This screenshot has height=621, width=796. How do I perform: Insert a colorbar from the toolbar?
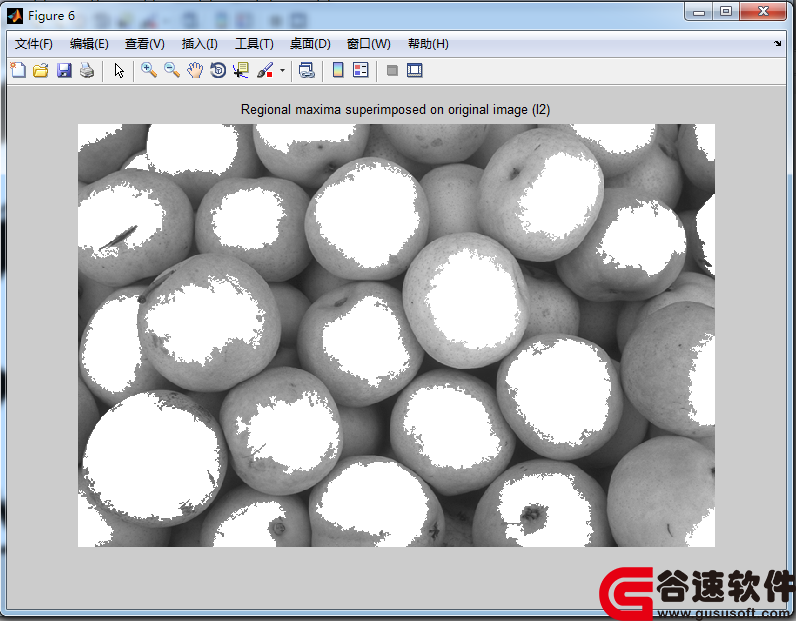[338, 70]
